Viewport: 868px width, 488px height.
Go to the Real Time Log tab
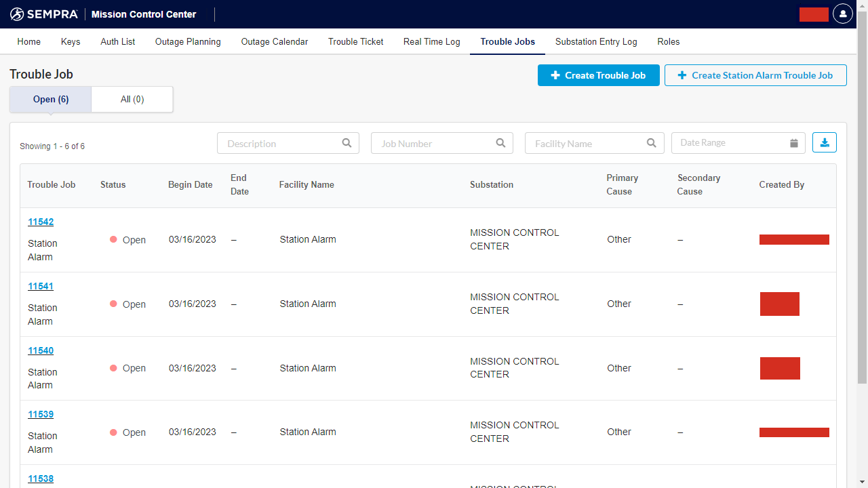pos(431,42)
